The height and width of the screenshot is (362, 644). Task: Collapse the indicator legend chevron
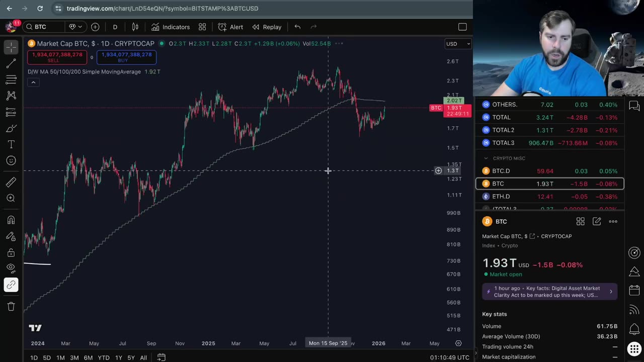click(x=33, y=82)
